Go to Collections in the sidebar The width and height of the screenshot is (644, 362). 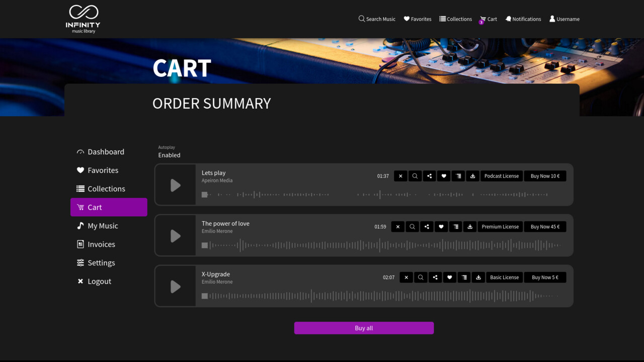click(109, 189)
